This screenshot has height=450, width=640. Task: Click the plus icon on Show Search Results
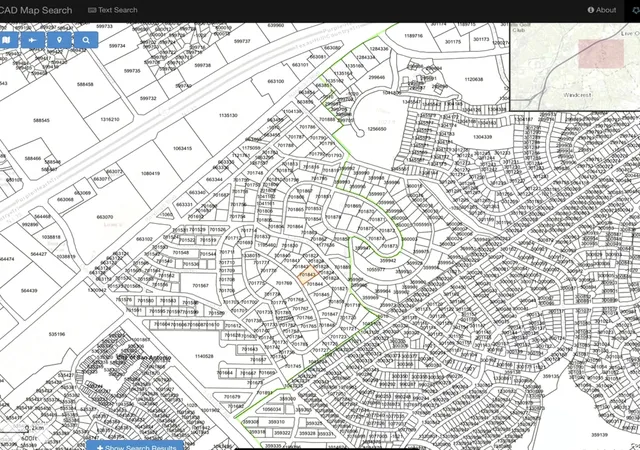[x=100, y=447]
